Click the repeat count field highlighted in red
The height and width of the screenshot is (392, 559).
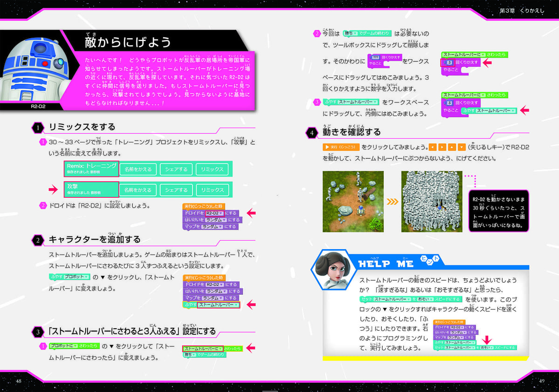click(x=449, y=62)
